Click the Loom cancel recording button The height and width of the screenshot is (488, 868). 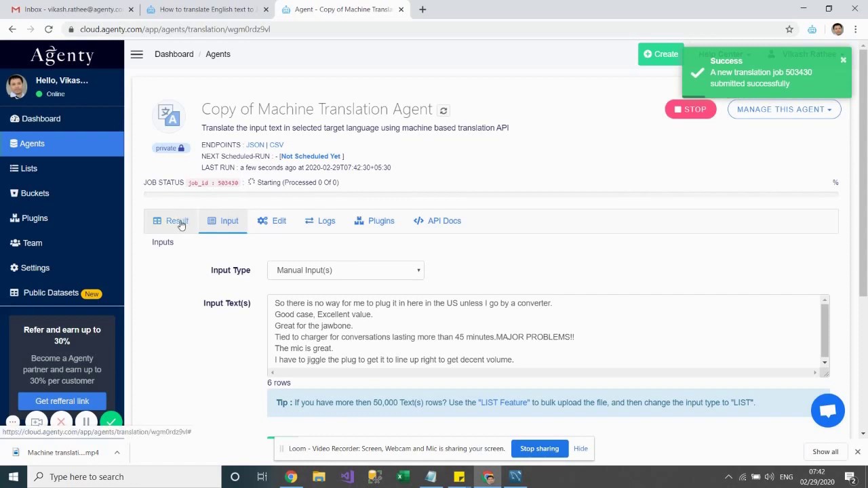point(61,422)
